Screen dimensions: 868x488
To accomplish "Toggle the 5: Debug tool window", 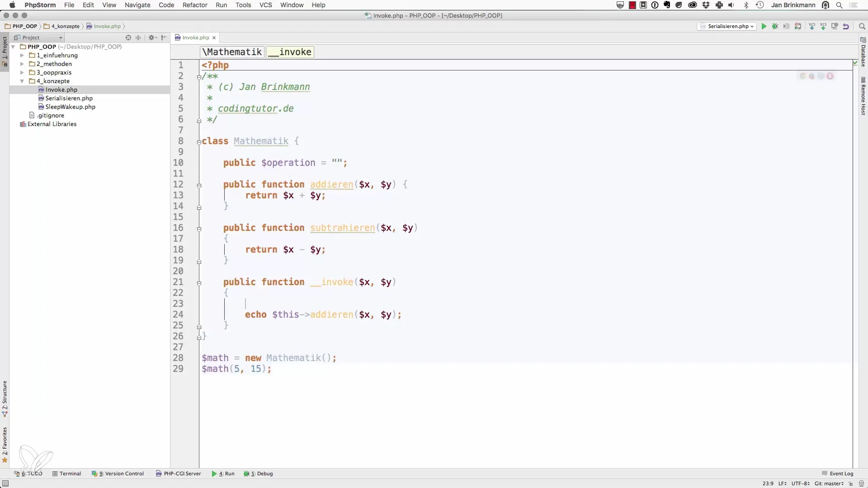I will click(x=258, y=474).
